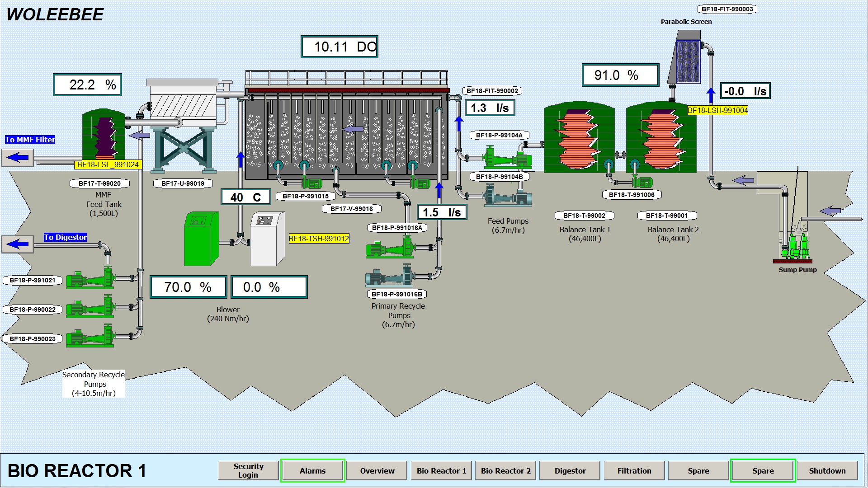This screenshot has height=488, width=868.
Task: Click the 1.3 l/s feed flow readout
Action: click(490, 108)
